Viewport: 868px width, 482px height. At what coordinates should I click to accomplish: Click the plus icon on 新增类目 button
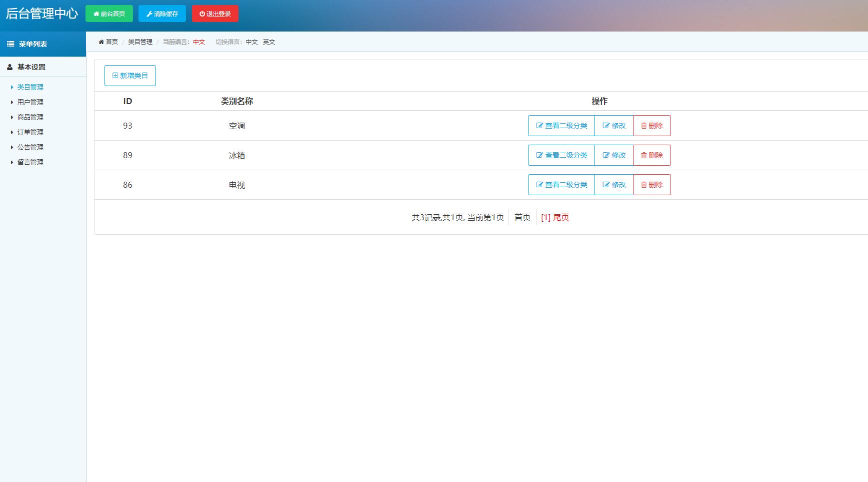click(114, 75)
